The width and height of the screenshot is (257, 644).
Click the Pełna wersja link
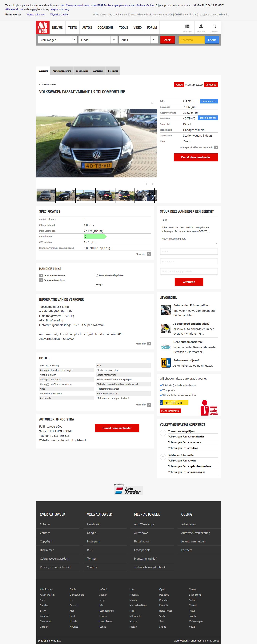pos(13,14)
